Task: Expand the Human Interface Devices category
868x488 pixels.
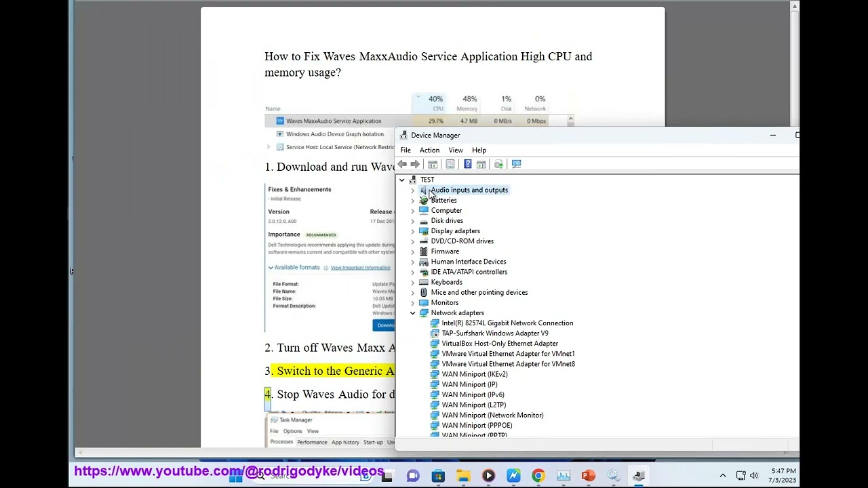Action: point(412,262)
